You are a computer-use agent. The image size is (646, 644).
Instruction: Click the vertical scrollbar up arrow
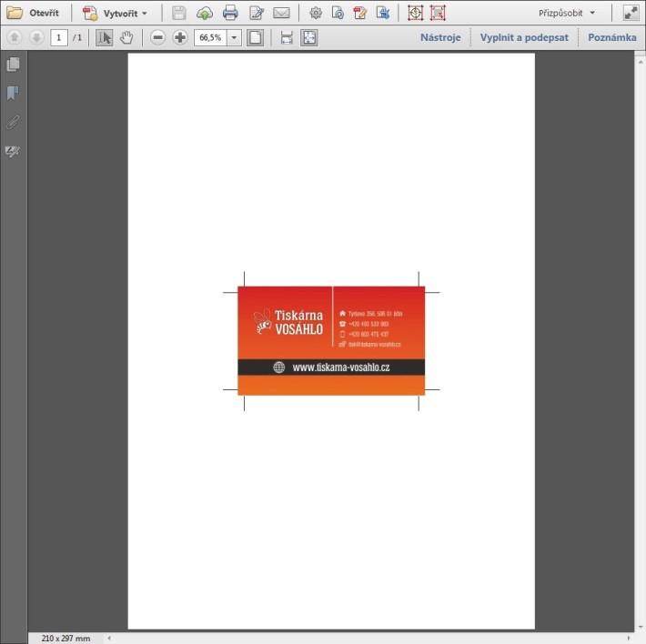coord(641,62)
